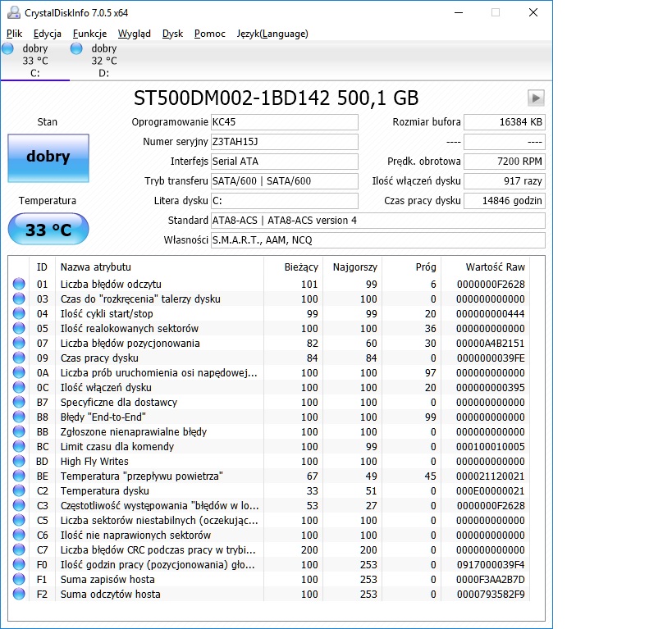Open the Język(Language) menu
The height and width of the screenshot is (629, 672).
pos(272,34)
